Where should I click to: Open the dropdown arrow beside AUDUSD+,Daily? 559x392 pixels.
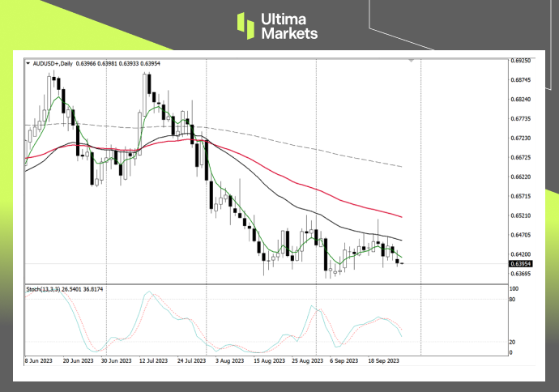28,62
